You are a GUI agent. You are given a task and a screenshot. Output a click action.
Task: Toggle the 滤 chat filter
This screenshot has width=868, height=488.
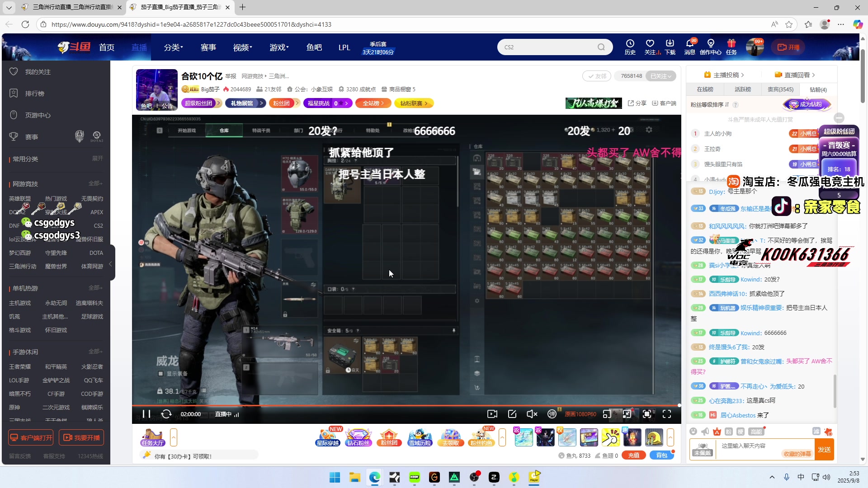[x=816, y=432]
